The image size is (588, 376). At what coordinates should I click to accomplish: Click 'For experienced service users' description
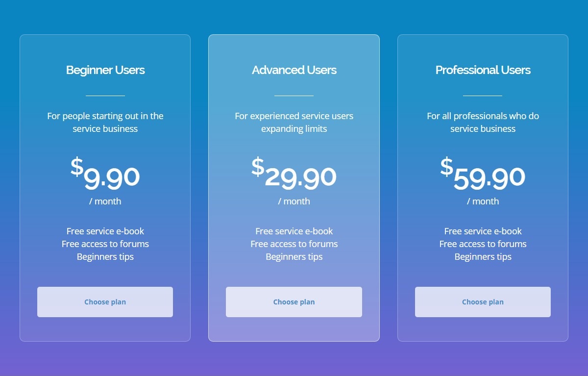294,122
